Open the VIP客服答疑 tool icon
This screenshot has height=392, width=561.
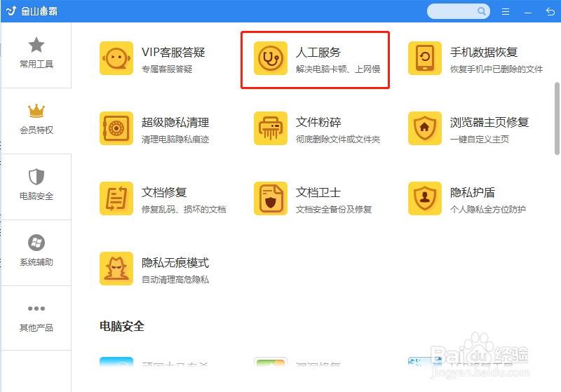(116, 58)
